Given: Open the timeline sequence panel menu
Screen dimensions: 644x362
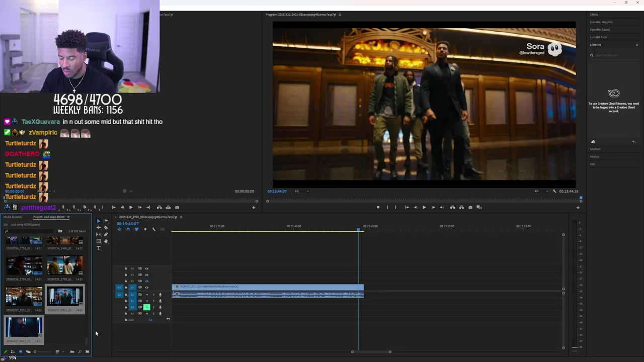Looking at the screenshot, I should coord(181,217).
